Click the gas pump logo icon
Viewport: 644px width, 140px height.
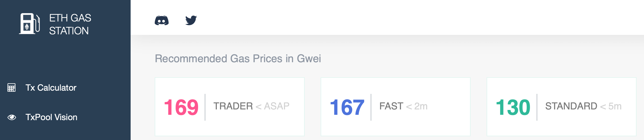point(29,24)
